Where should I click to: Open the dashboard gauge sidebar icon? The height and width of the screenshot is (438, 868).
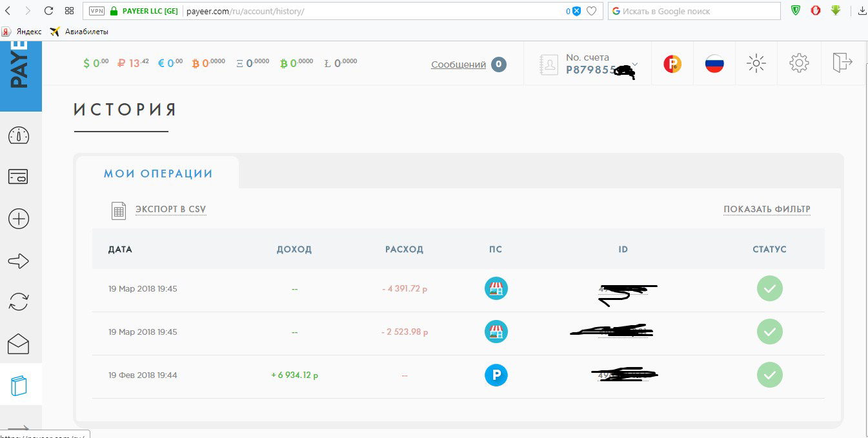[x=18, y=135]
